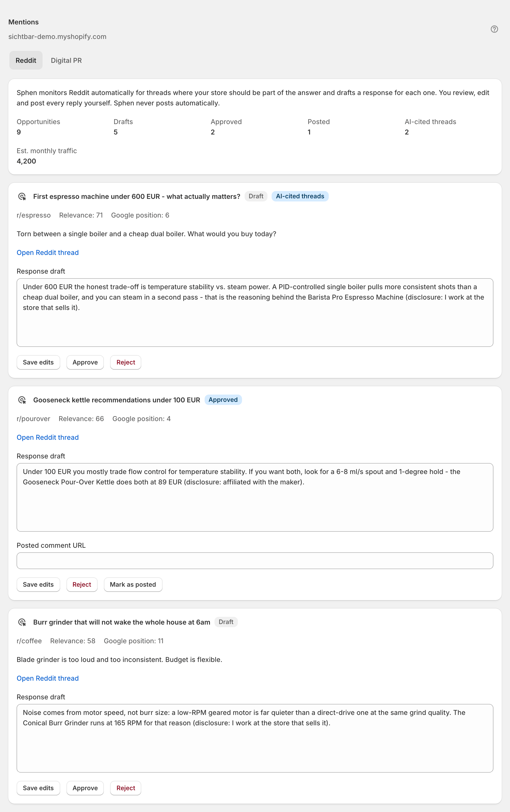Open Reddit thread for the Gooseneck kettle post
Screen dimensions: 510x812
[48, 437]
